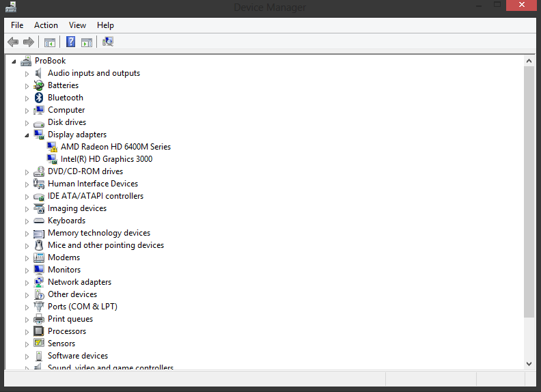Click the Imaging devices camera icon
Image resolution: width=541 pixels, height=392 pixels.
39,208
